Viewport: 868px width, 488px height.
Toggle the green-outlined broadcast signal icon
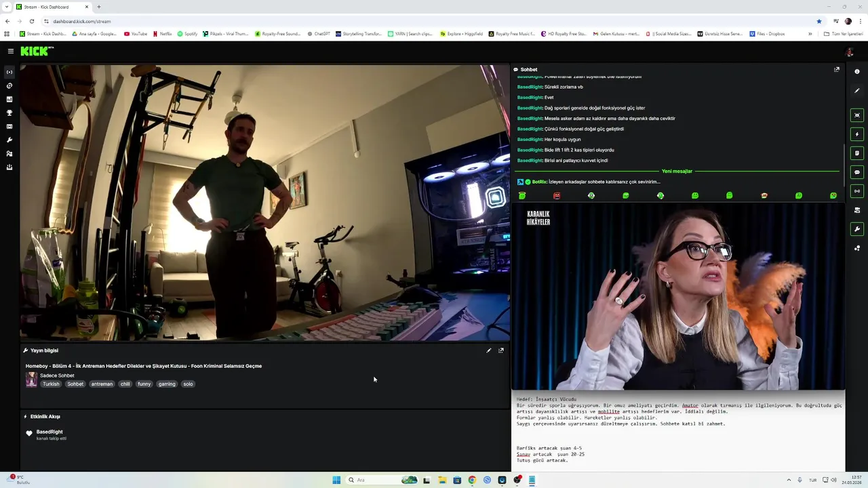[x=857, y=191]
